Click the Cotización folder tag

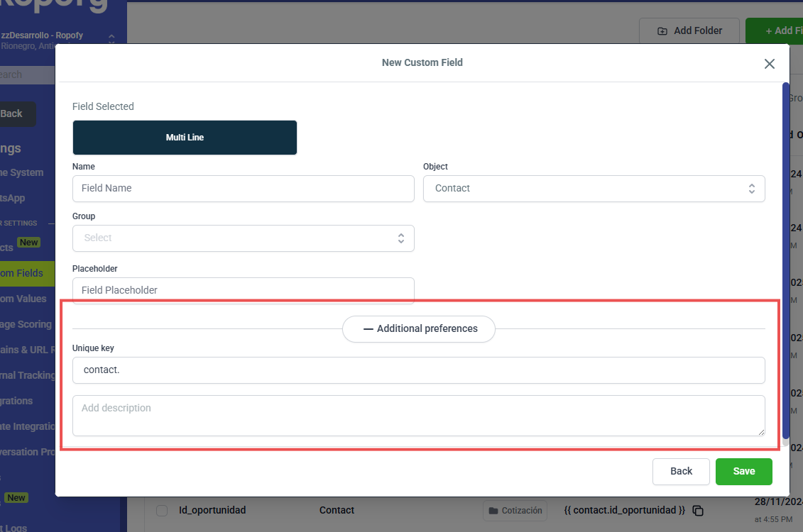tap(515, 511)
